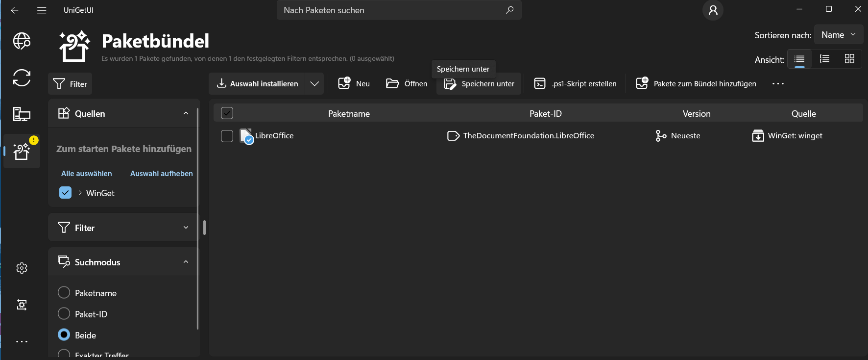
Task: Open the sidebar's three-dots more options
Action: click(22, 341)
